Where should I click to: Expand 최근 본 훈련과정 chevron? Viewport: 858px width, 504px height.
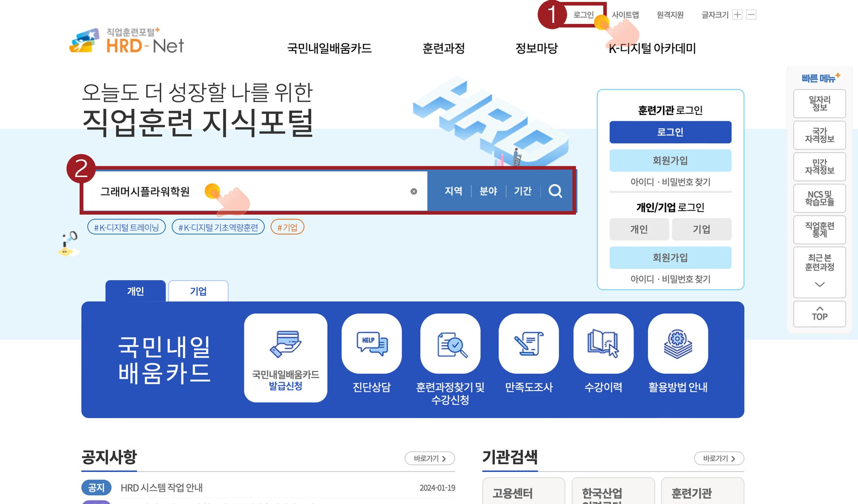point(820,284)
